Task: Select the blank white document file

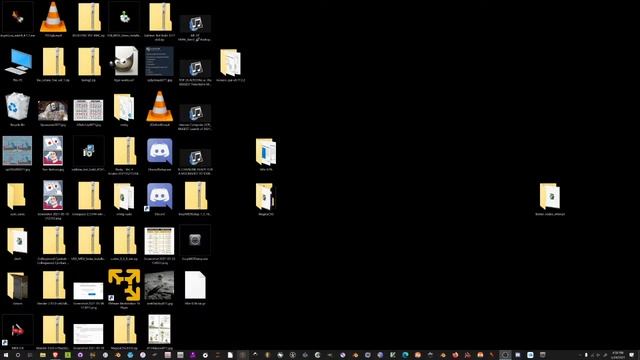Action: (x=195, y=285)
